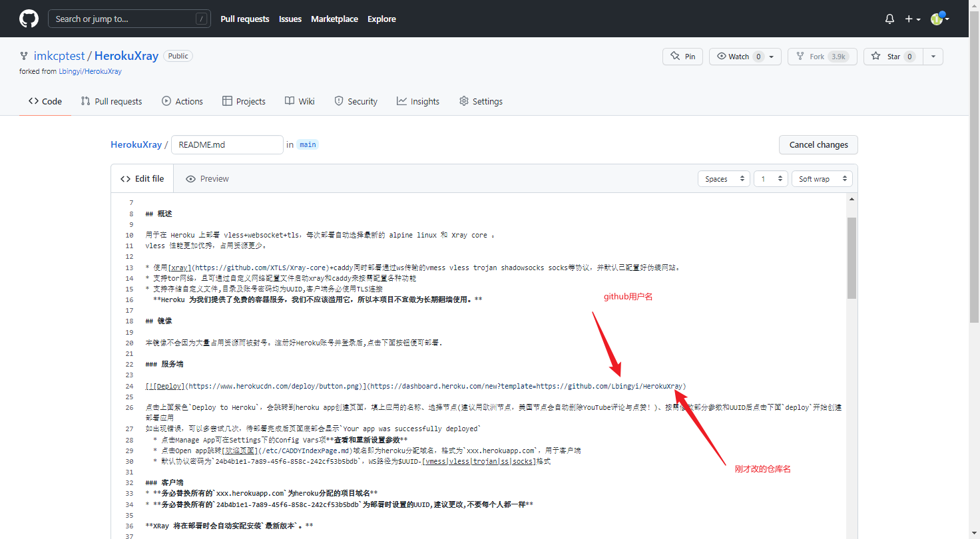The width and height of the screenshot is (980, 539).
Task: Expand the star lists dropdown arrow
Action: coord(933,57)
